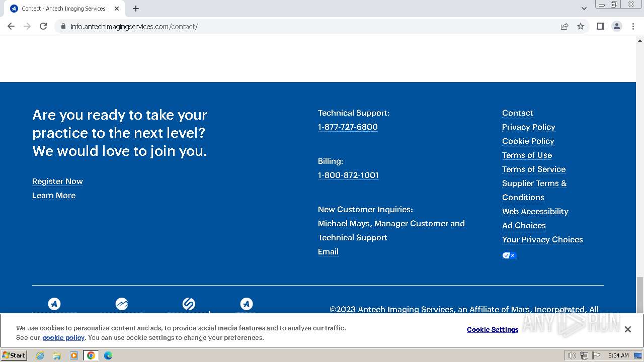Image resolution: width=644 pixels, height=362 pixels.
Task: Open the Privacy Policy footer link
Action: pyautogui.click(x=529, y=127)
